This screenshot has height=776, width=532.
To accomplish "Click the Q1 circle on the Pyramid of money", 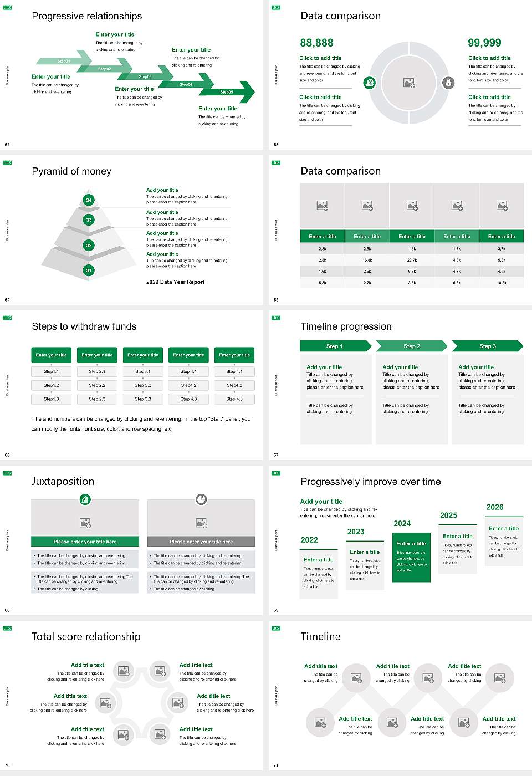I will pyautogui.click(x=88, y=270).
